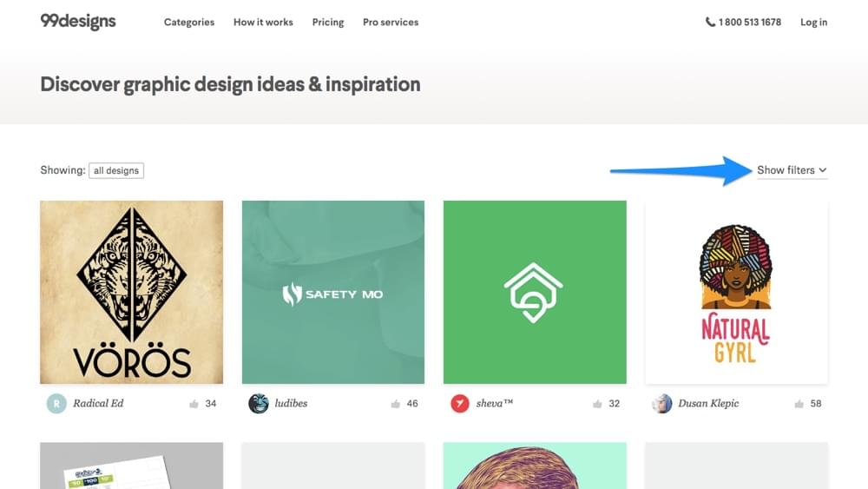Viewport: 868px width, 489px height.
Task: Click the Log in link
Action: coord(813,23)
